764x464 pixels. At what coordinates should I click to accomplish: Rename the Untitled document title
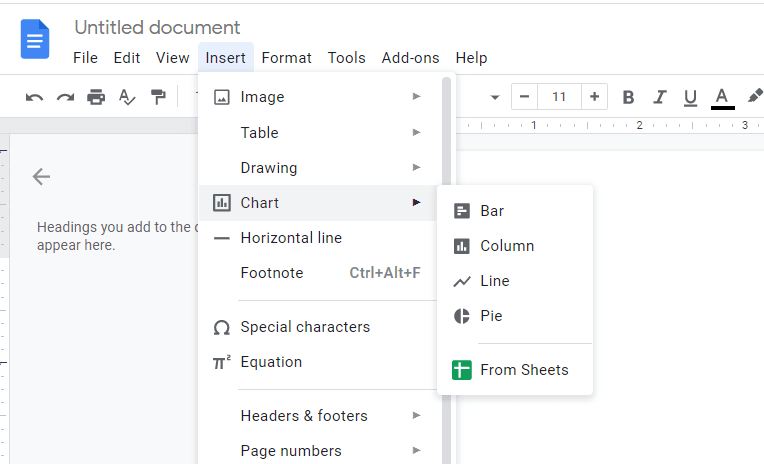(x=157, y=28)
